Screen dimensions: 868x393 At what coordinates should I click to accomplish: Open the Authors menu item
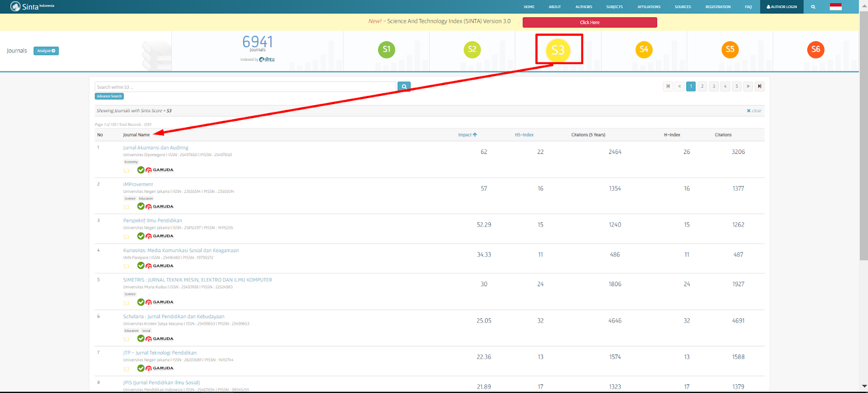pos(584,7)
